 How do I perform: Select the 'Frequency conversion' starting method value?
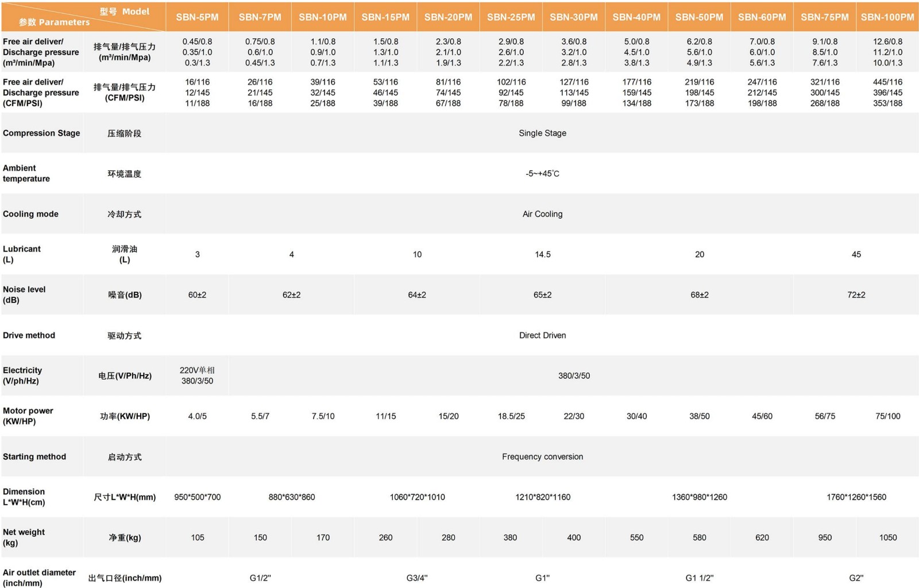pos(542,457)
